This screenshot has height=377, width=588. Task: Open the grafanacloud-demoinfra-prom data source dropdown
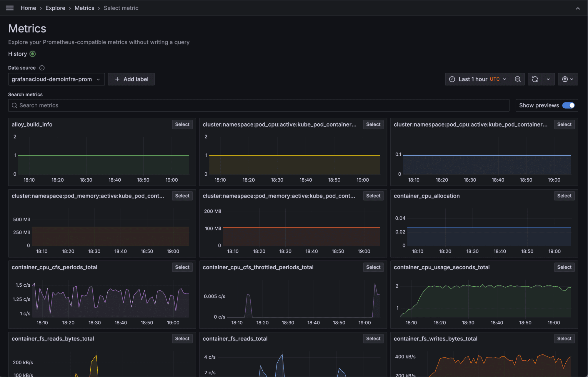coord(56,79)
